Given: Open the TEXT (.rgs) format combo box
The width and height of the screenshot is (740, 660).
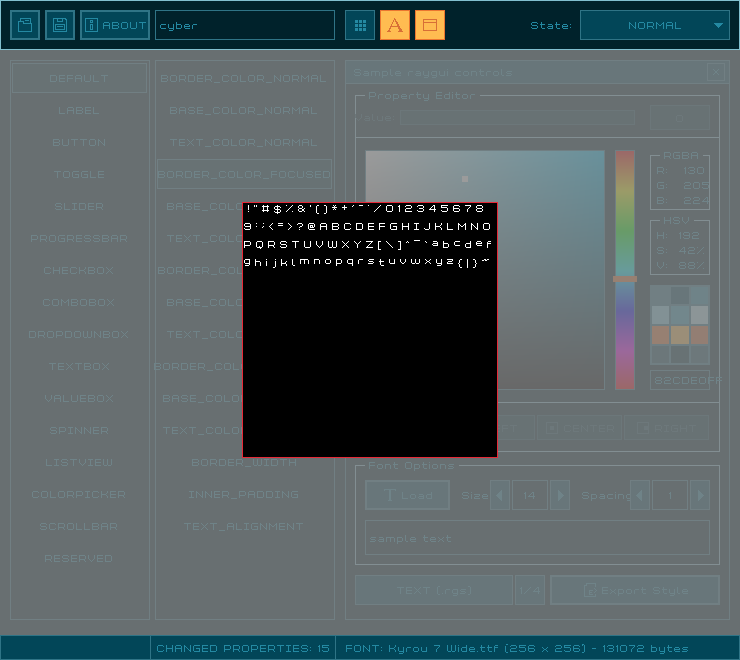Looking at the screenshot, I should click(x=434, y=590).
